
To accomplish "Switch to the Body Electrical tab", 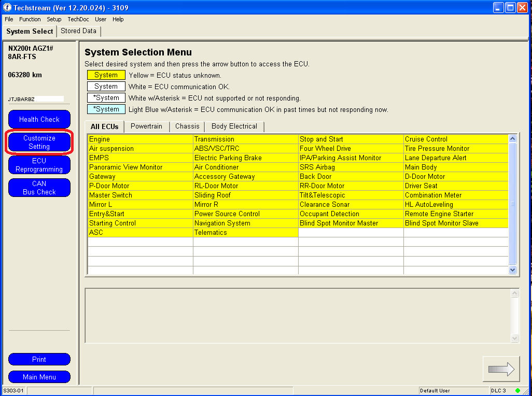I will coord(234,126).
